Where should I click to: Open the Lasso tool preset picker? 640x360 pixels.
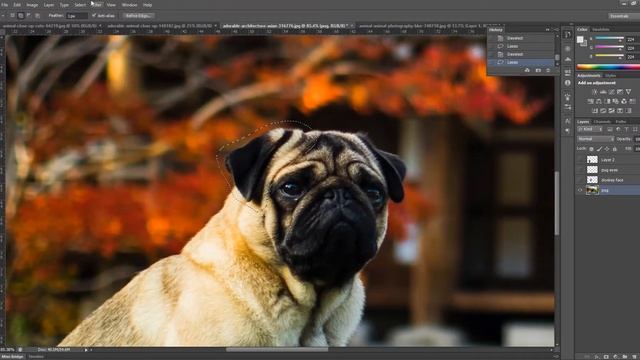point(4,16)
